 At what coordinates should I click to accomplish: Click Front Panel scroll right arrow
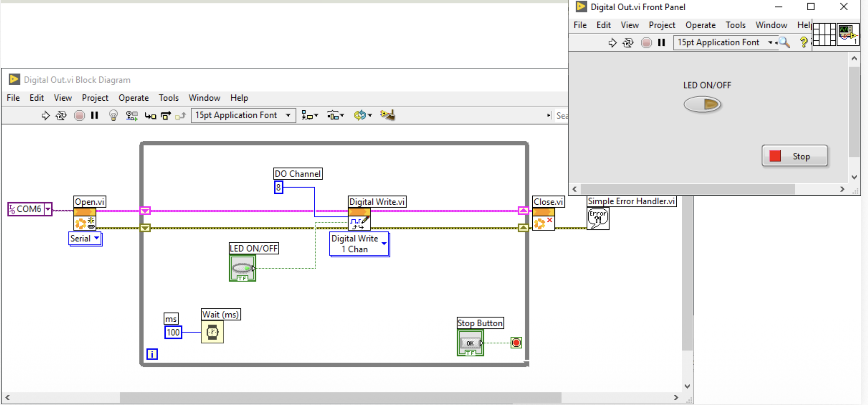pyautogui.click(x=842, y=189)
